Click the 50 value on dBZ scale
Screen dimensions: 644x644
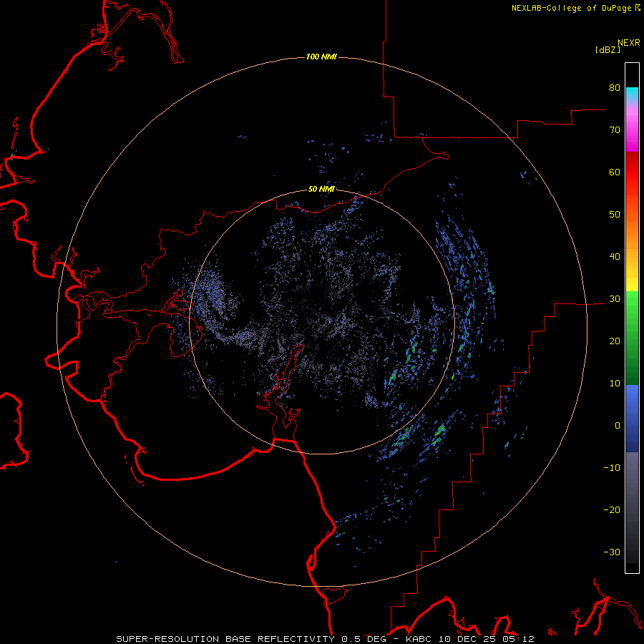[615, 215]
